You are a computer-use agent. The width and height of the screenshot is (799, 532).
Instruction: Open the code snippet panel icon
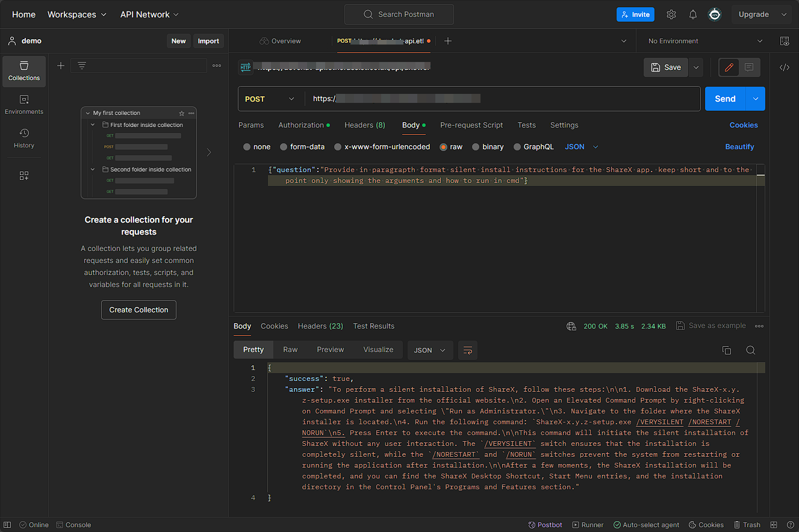[785, 67]
